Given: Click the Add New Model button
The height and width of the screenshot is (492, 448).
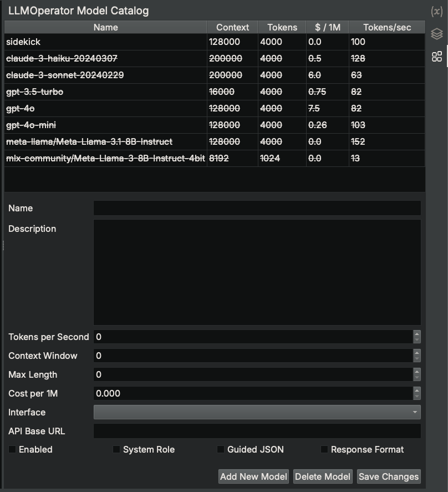Looking at the screenshot, I should (253, 476).
